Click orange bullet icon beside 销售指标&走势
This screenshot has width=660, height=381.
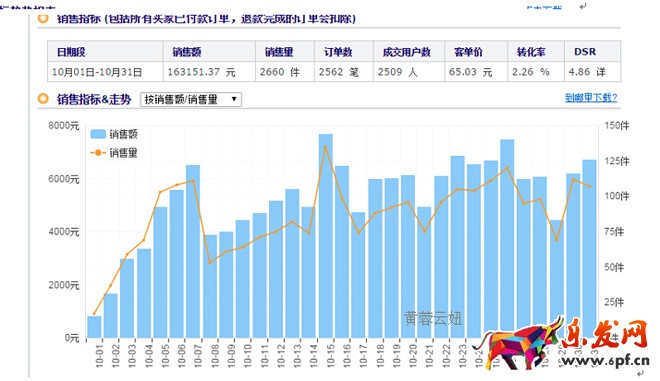(x=43, y=99)
